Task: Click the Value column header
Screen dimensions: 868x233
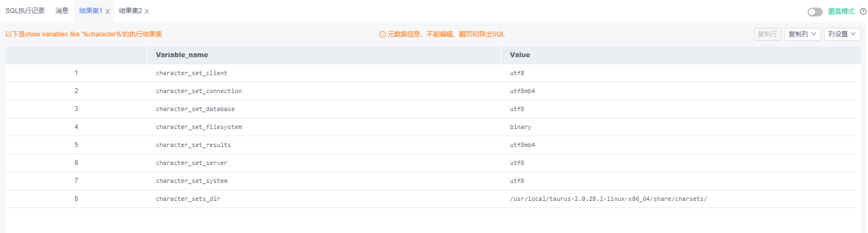Action: [x=520, y=55]
